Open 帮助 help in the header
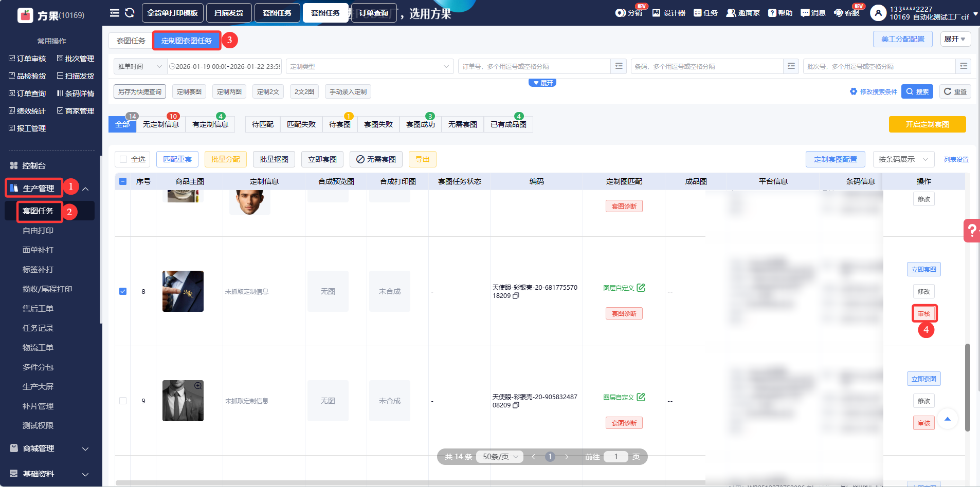 pyautogui.click(x=780, y=13)
